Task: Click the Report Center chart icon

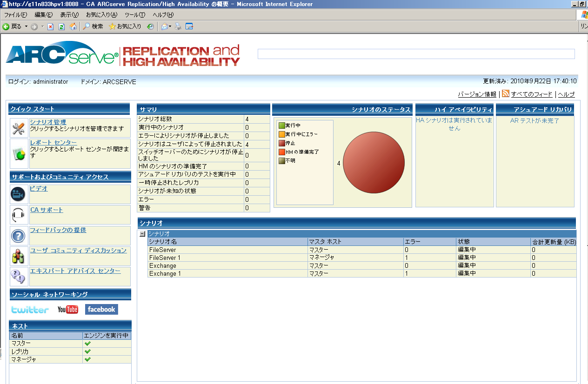Action: point(18,153)
